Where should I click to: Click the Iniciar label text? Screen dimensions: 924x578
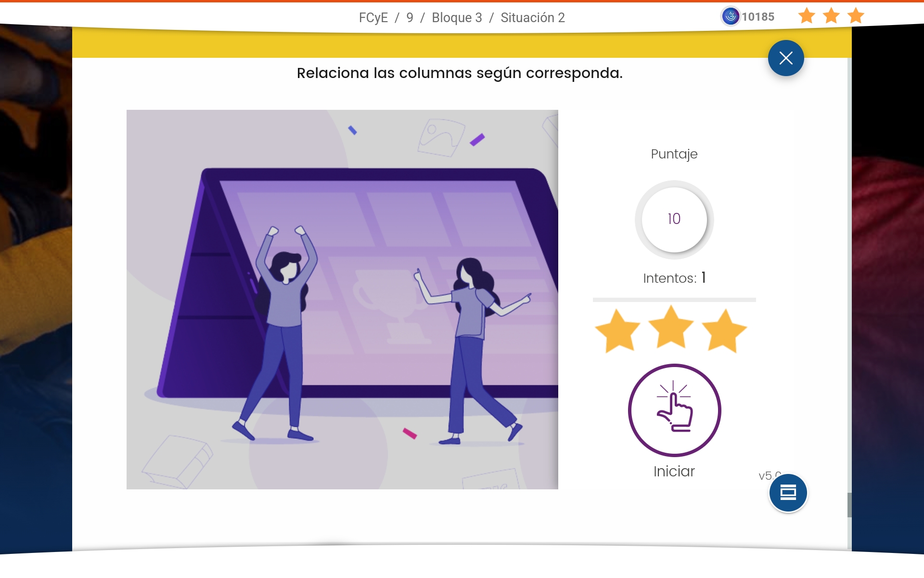(x=674, y=471)
